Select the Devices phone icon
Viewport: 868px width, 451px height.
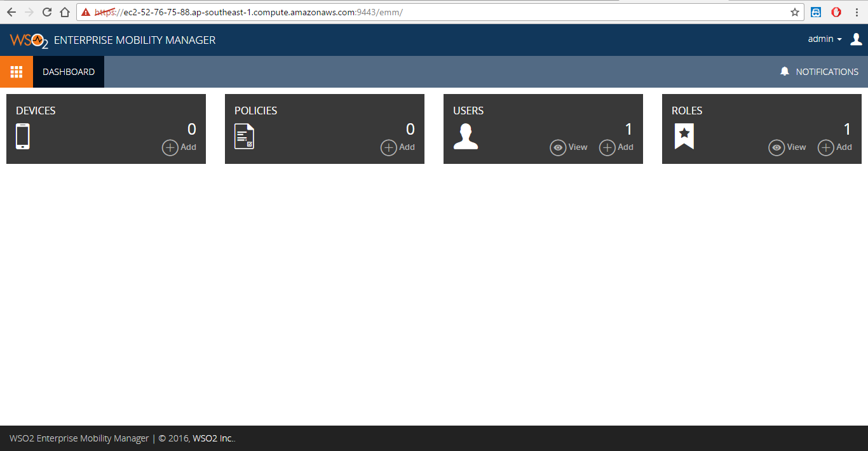pyautogui.click(x=23, y=135)
